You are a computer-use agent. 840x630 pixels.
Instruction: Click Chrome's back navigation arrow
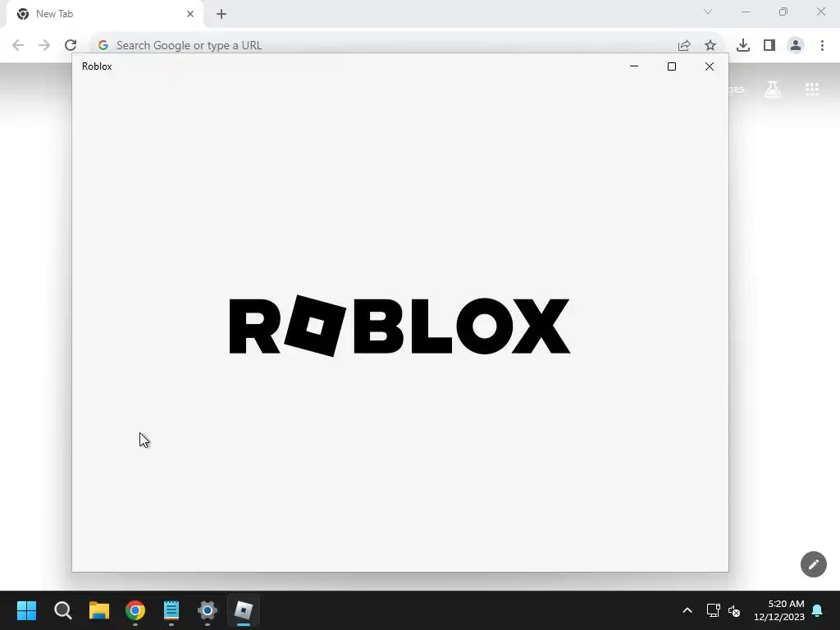pos(18,46)
